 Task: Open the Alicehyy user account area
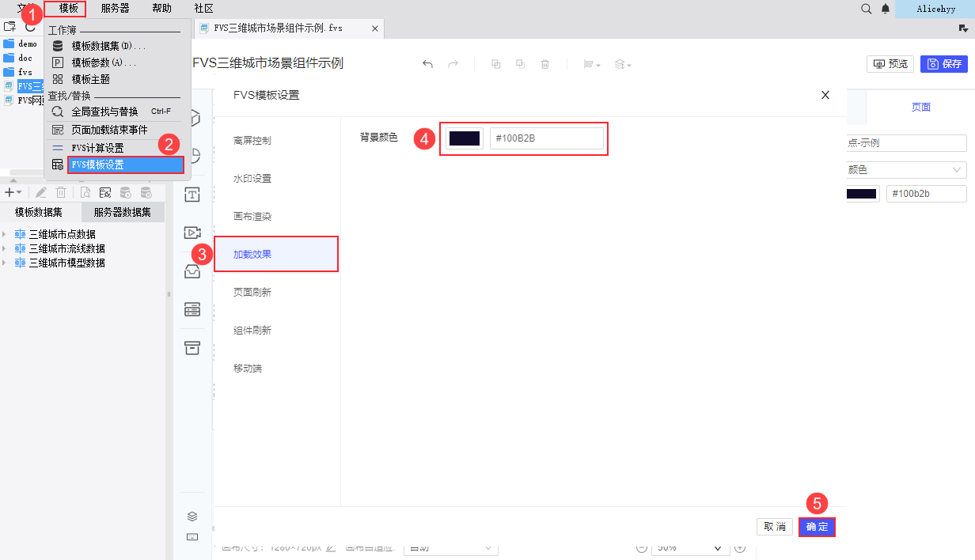(x=935, y=9)
